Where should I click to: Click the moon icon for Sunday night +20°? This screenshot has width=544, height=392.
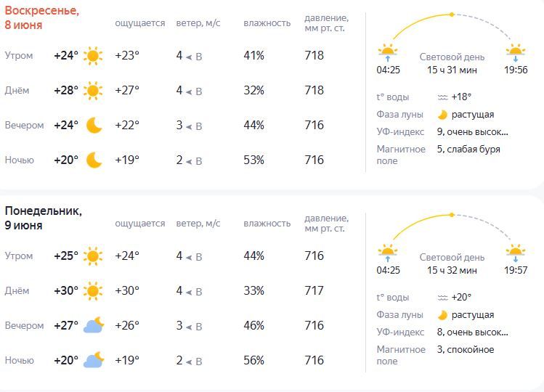point(94,160)
